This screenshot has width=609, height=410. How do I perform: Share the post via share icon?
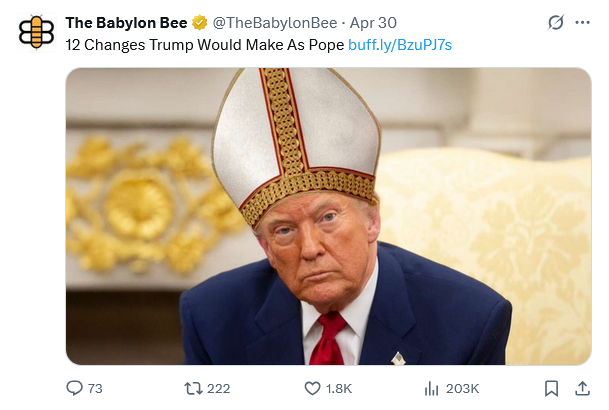tap(582, 388)
